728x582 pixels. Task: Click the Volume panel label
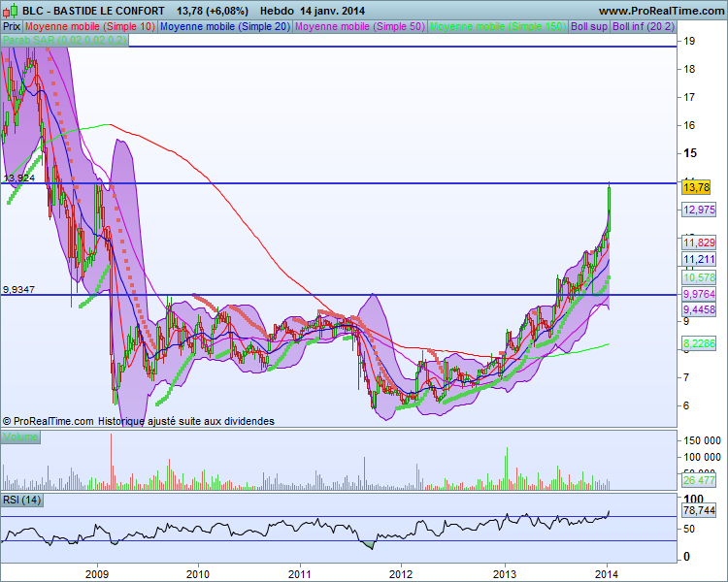pyautogui.click(x=20, y=436)
